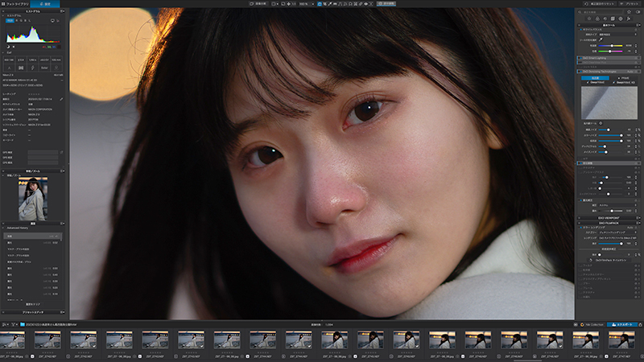Click the filter icon at the left of the filmstrip bar
Viewport: 644px width, 362px height.
(13, 324)
